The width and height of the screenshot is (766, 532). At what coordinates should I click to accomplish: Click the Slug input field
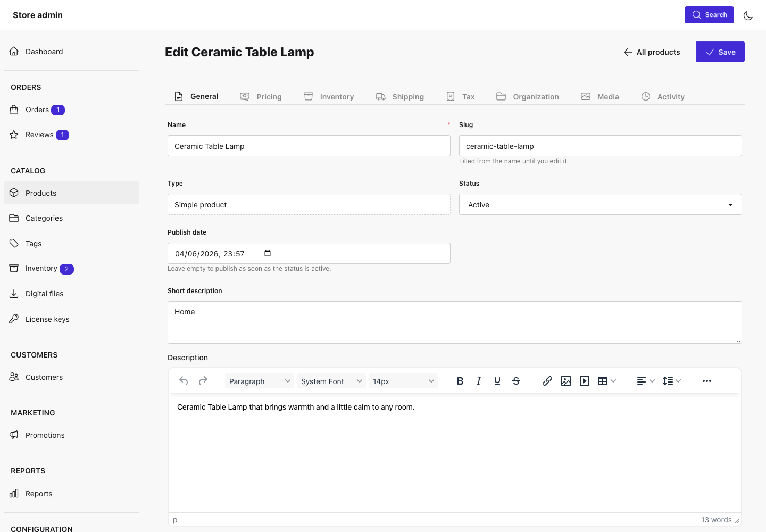click(601, 146)
